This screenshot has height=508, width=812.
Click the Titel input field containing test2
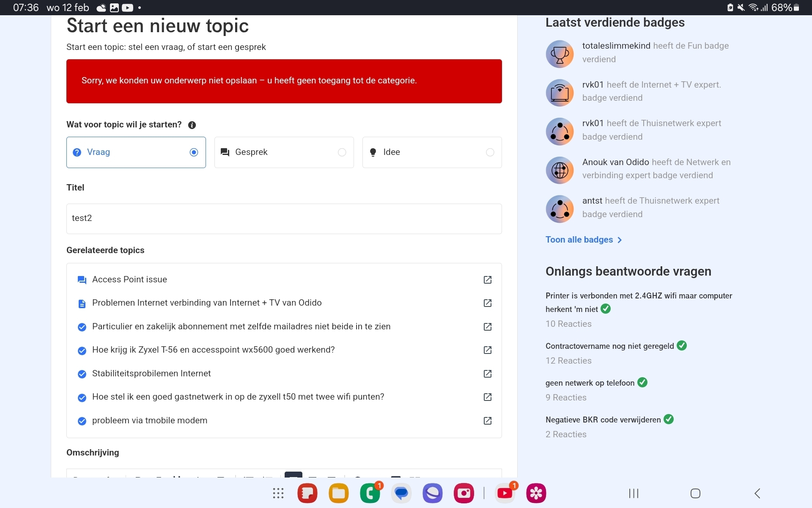click(x=284, y=219)
